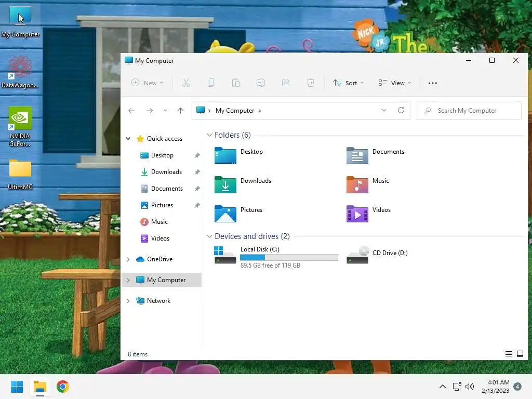Expand the Network tree node
The height and width of the screenshot is (399, 532).
(x=128, y=301)
